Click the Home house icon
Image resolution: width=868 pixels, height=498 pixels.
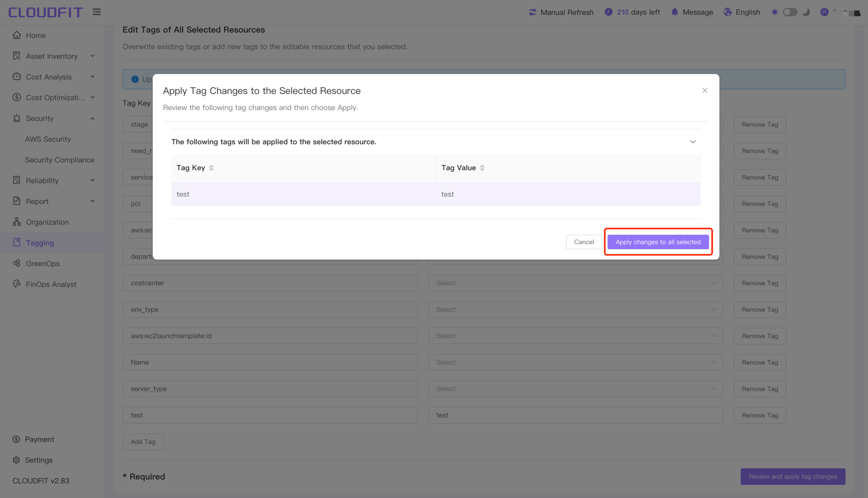coord(17,35)
